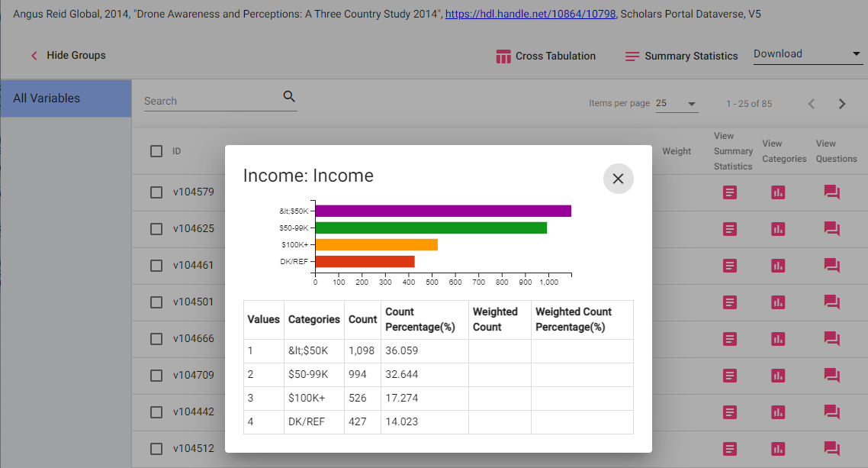868x468 pixels.
Task: Open the categories chart for v104625
Action: pos(777,229)
